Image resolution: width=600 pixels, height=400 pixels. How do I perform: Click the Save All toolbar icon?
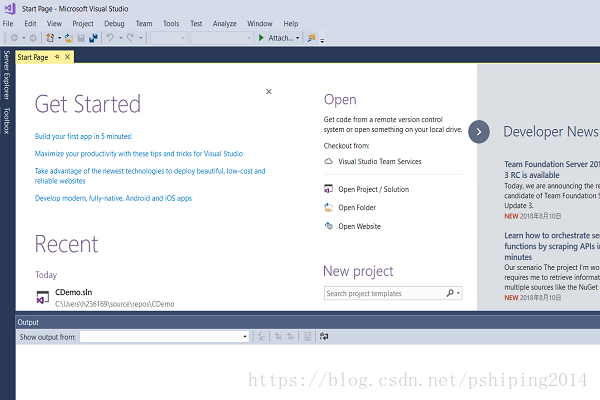[x=93, y=38]
